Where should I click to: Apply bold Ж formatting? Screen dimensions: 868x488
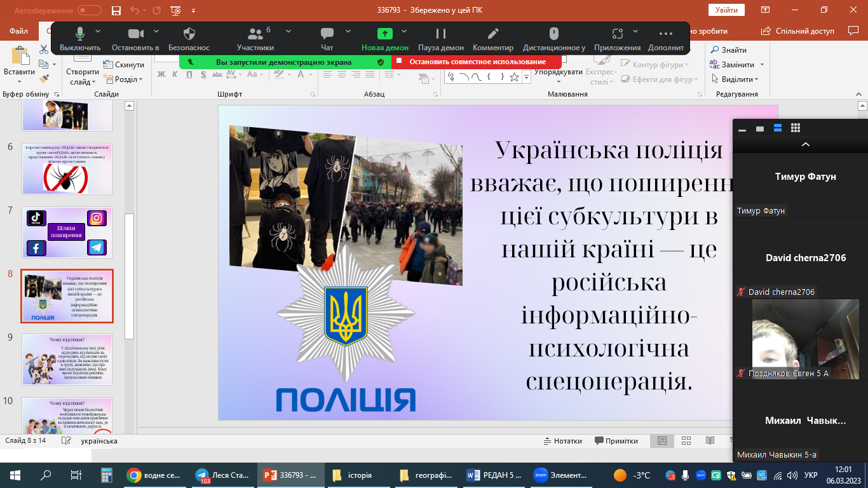pos(161,74)
